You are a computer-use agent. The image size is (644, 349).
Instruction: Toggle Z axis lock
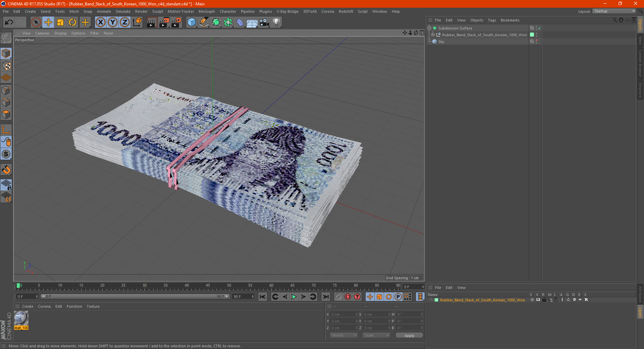125,22
